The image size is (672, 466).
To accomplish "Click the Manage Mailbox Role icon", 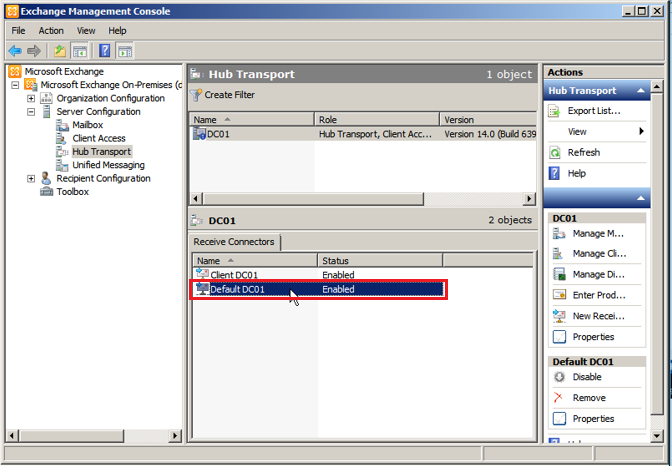I will tap(559, 234).
